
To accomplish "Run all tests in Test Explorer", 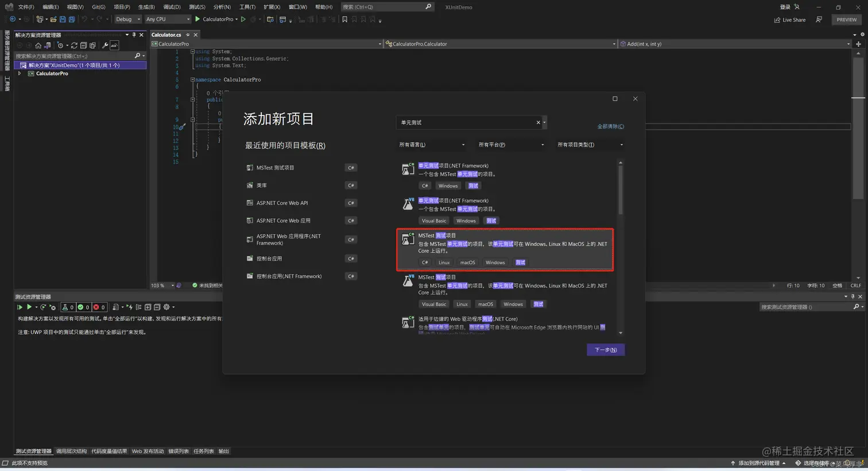I will [21, 307].
